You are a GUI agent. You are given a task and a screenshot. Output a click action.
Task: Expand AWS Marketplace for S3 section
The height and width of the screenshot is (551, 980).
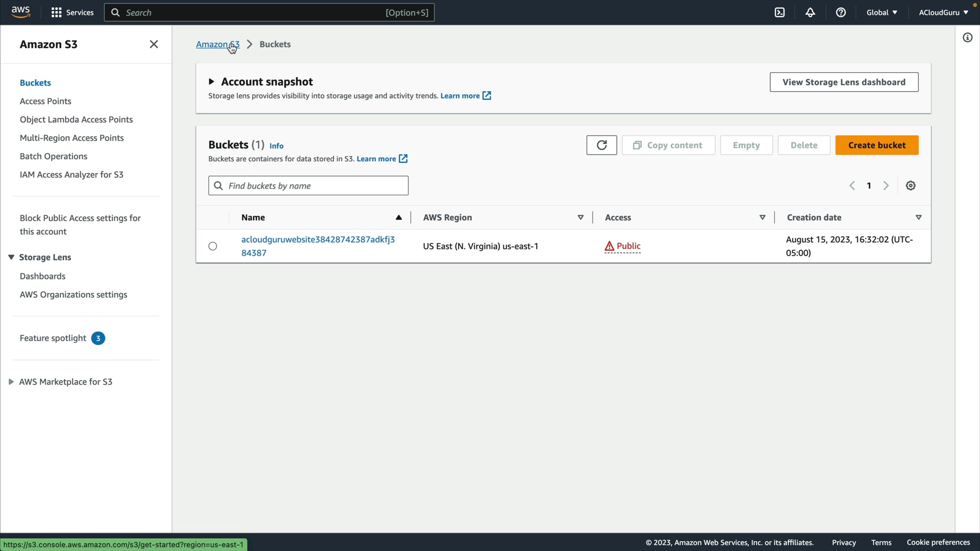[x=11, y=382]
